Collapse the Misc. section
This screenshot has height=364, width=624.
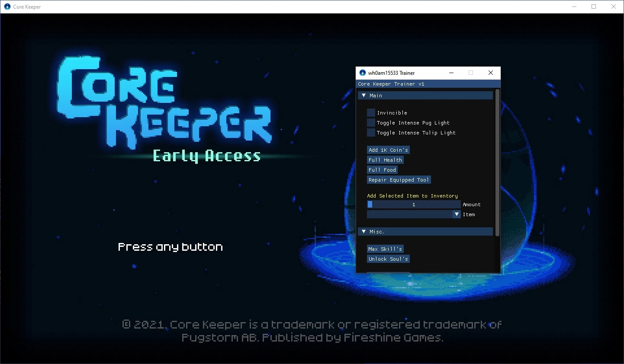[x=364, y=231]
